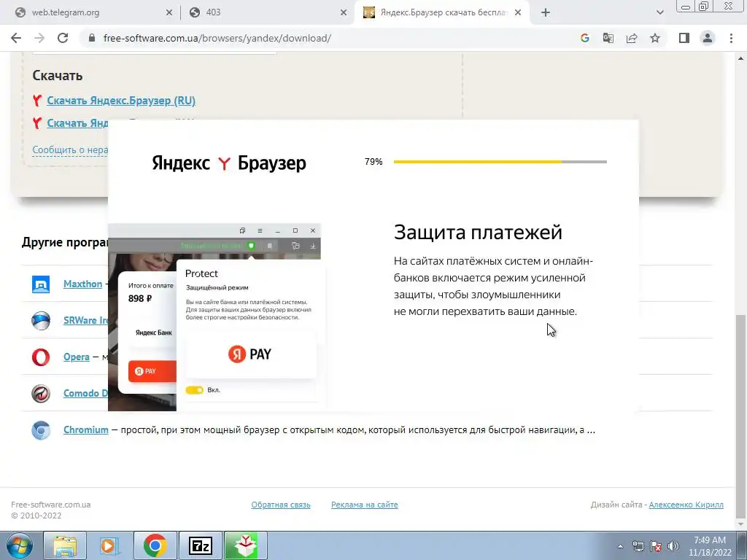Open the Comodo Dragon link
Viewport: 747px width, 560px height.
pyautogui.click(x=86, y=393)
